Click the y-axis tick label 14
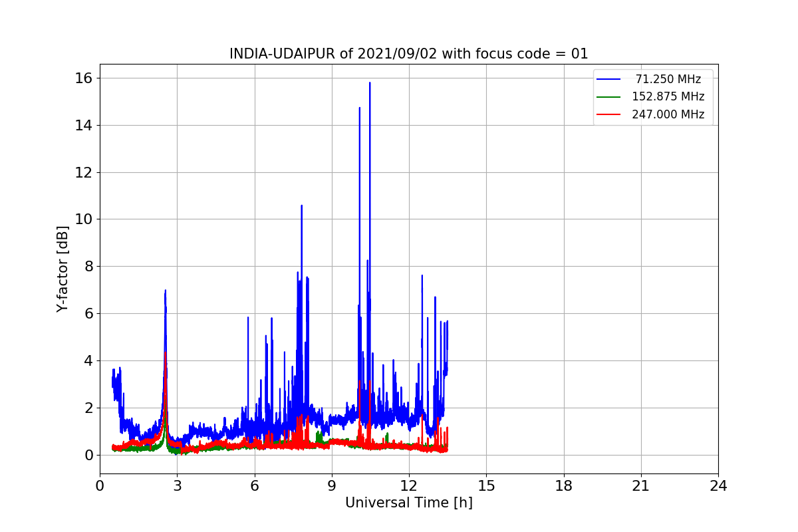The image size is (798, 532). 84,126
